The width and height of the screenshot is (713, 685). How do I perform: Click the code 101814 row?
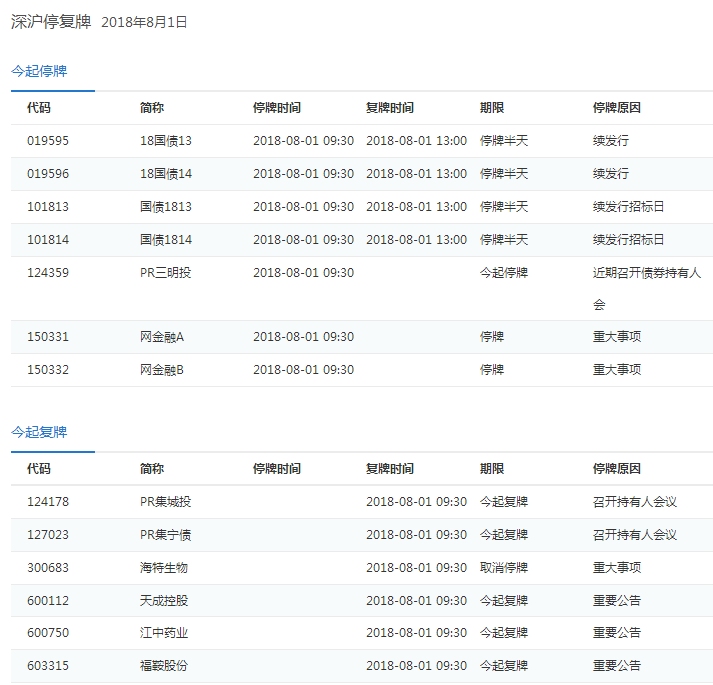pyautogui.click(x=48, y=240)
